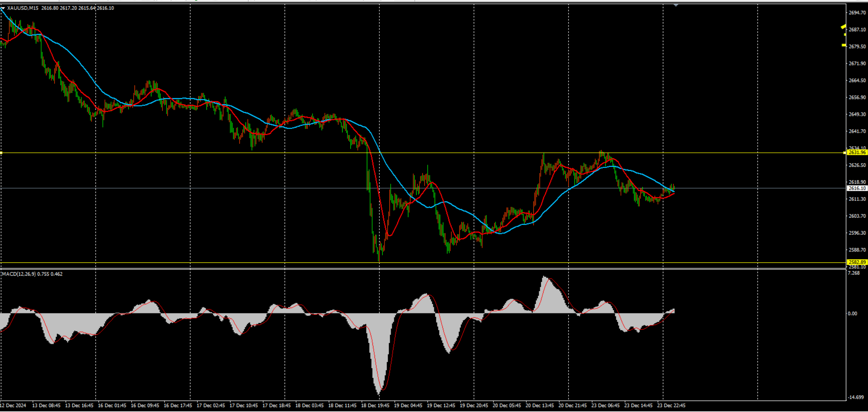The width and height of the screenshot is (868, 412).
Task: Click the 2603.70 price scale value
Action: point(857,216)
